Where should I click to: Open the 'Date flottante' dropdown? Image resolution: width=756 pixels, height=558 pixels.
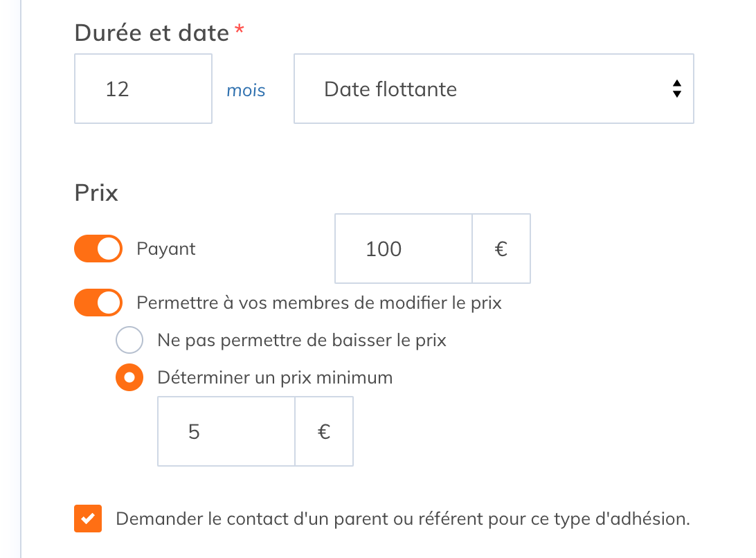pos(494,89)
